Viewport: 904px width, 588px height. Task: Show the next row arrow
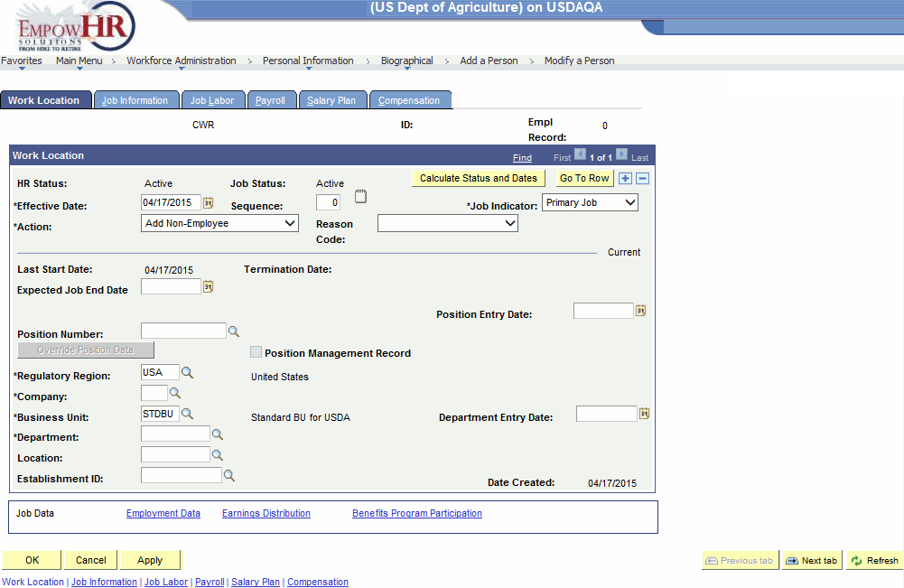(x=621, y=154)
